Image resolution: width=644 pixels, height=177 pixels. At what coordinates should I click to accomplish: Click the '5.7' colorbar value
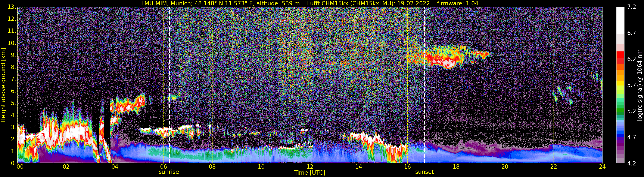coord(632,85)
